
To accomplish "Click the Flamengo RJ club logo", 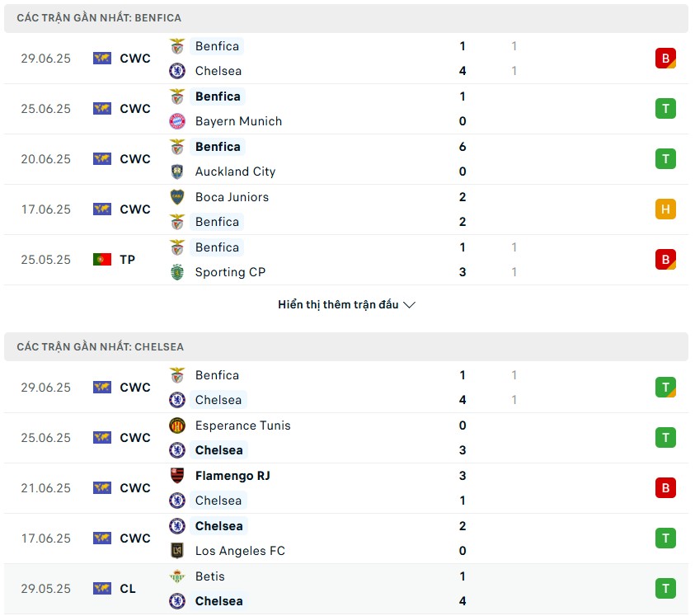I will pos(177,476).
